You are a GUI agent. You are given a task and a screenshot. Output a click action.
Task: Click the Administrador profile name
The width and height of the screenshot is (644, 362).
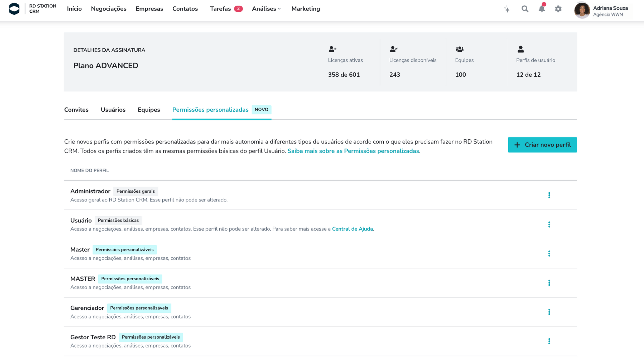pyautogui.click(x=90, y=191)
